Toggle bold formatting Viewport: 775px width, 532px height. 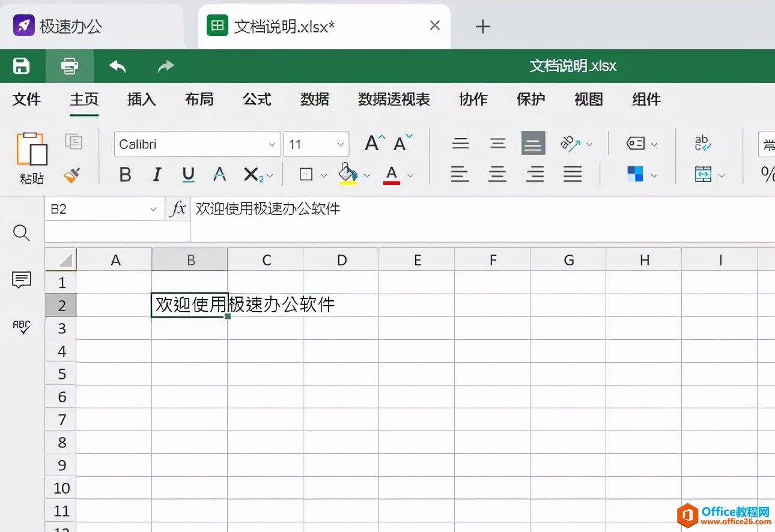click(x=125, y=175)
